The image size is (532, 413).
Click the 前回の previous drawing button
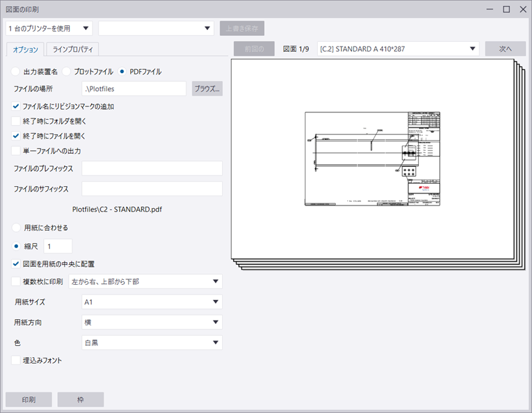[254, 49]
